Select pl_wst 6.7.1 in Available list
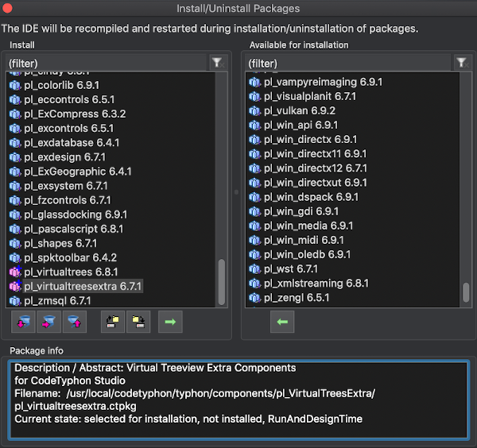The width and height of the screenshot is (477, 448). point(291,269)
